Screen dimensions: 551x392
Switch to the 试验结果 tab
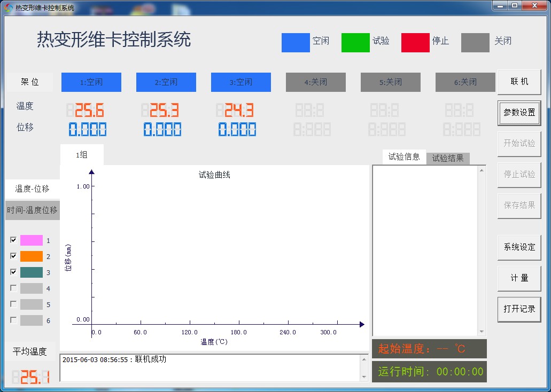click(x=448, y=159)
